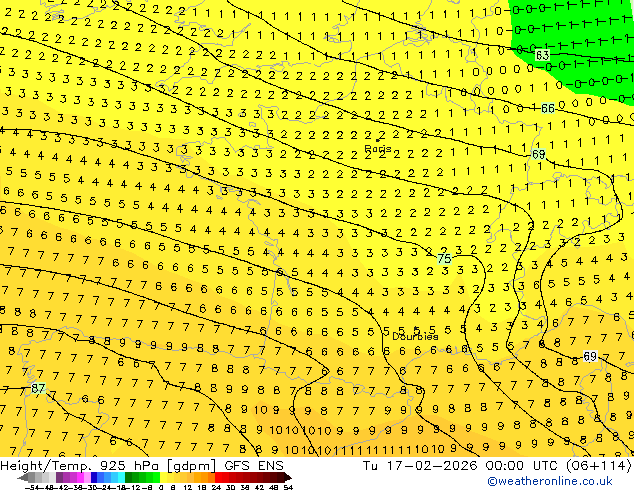Click the white-boxed 69 contour label
Screen dimensions: 634x490
point(590,356)
